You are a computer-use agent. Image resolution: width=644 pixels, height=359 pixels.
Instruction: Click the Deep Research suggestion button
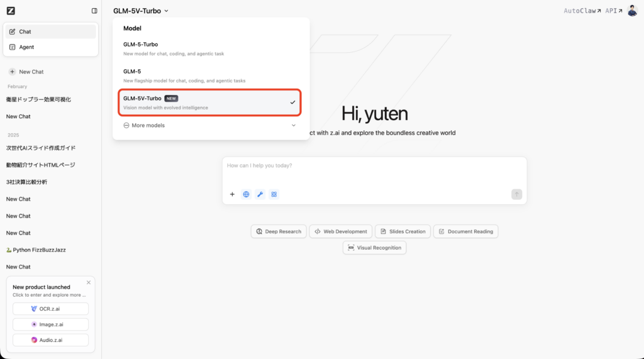pyautogui.click(x=279, y=231)
